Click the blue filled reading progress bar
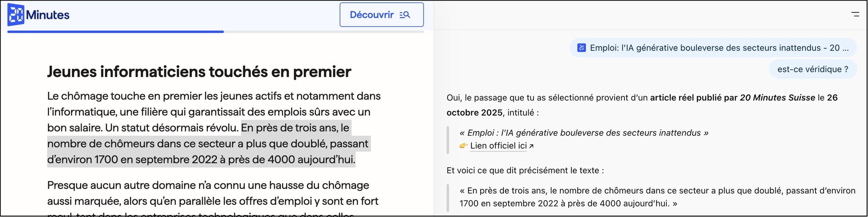Image resolution: width=868 pixels, height=217 pixels. [115, 32]
